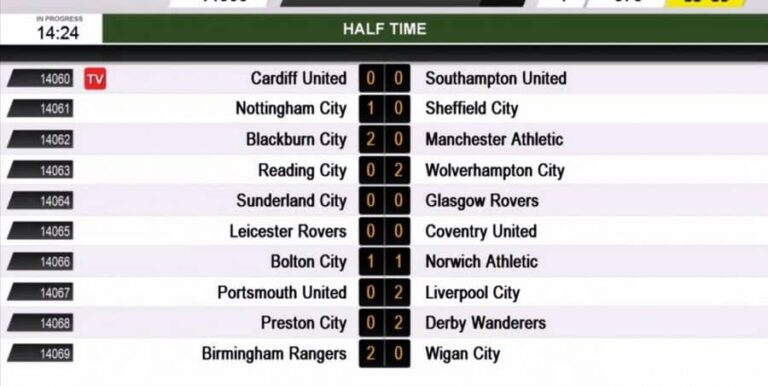Select match ID badge 14067
Viewport: 768px width, 386px height.
coord(41,292)
